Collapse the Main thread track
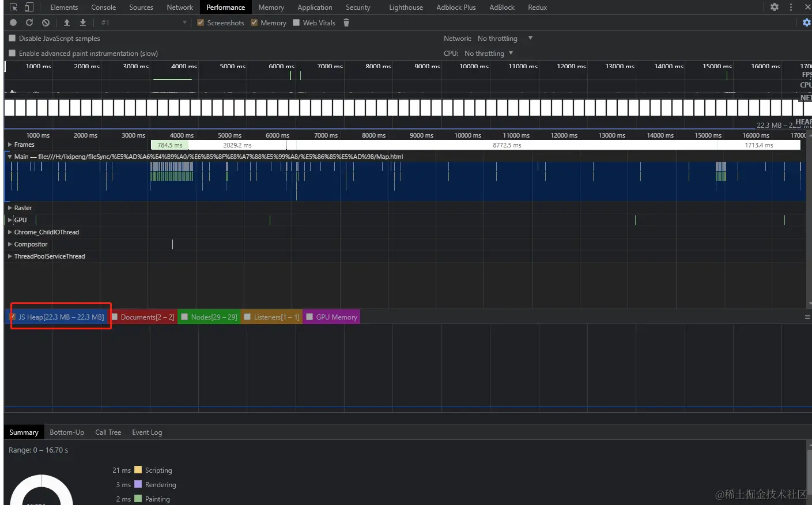The height and width of the screenshot is (505, 812). (10, 157)
